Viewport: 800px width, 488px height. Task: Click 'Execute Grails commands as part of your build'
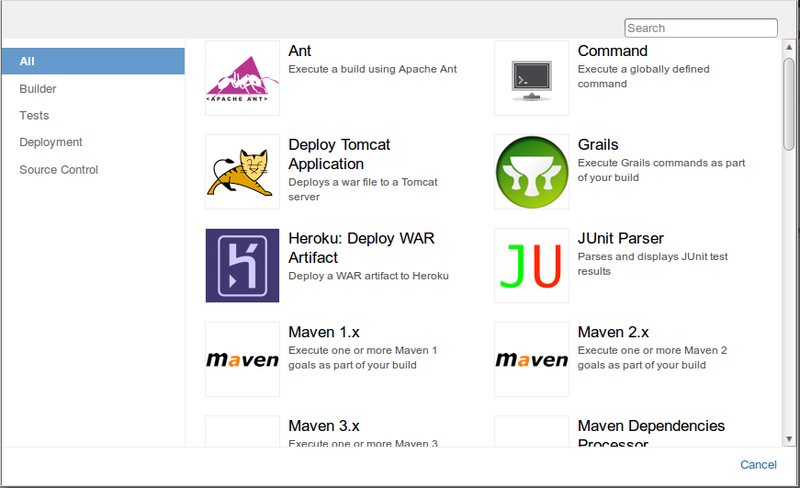(661, 170)
